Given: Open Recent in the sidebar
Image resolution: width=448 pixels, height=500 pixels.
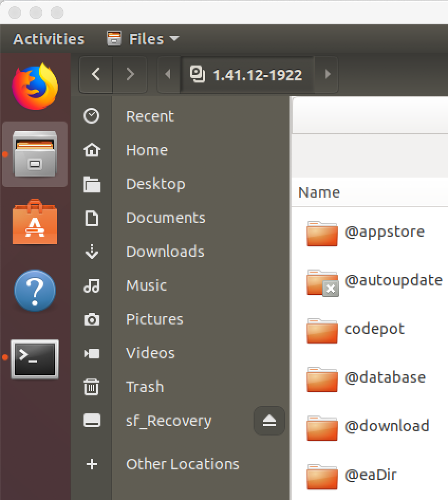Looking at the screenshot, I should click(x=150, y=116).
